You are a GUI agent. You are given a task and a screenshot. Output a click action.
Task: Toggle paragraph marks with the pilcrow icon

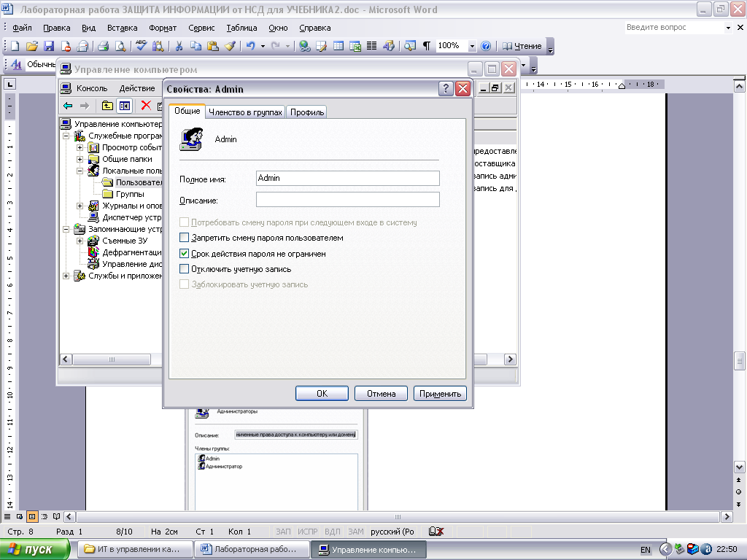coord(426,46)
